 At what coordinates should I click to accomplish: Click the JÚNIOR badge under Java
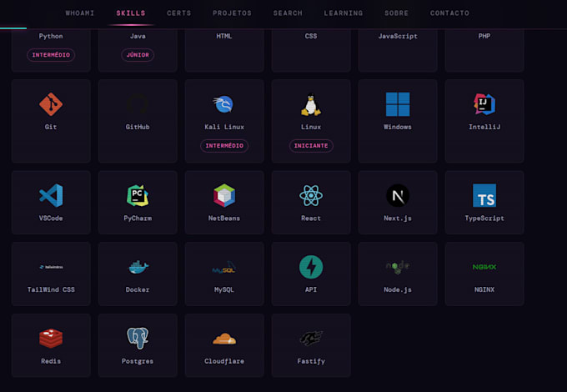[x=138, y=55]
